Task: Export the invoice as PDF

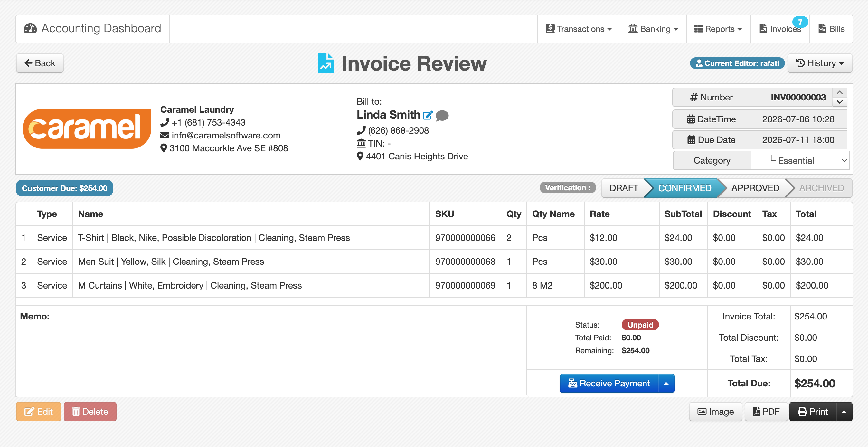Action: pyautogui.click(x=766, y=412)
